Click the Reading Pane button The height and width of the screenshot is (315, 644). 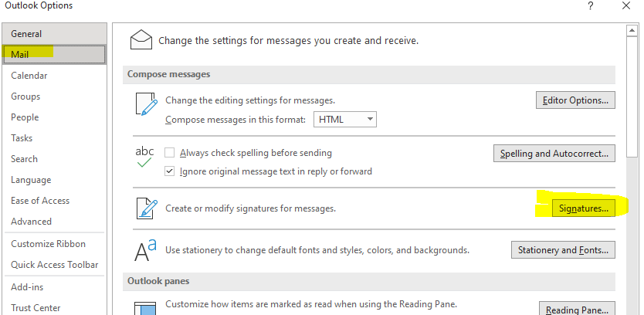[x=577, y=309]
